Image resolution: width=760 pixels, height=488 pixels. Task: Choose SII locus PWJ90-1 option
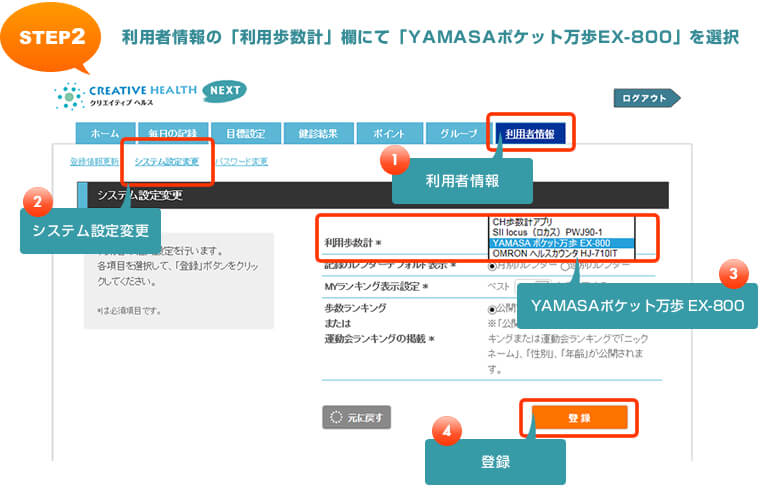(561, 232)
